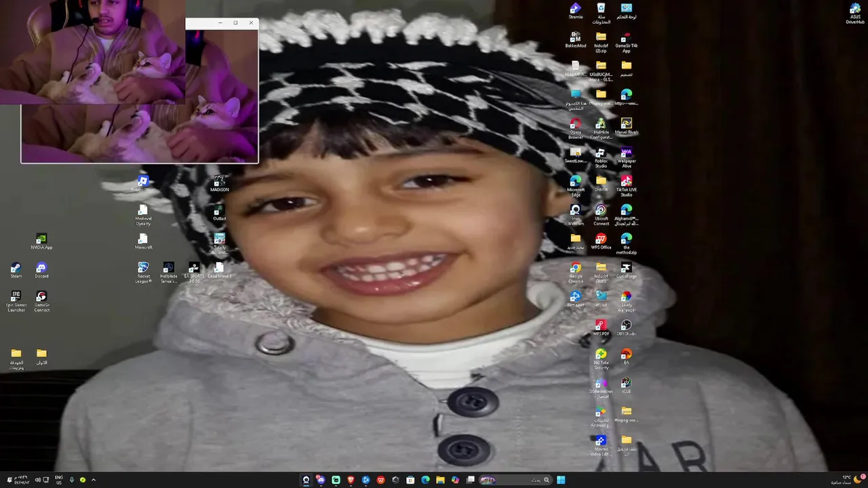Viewport: 868px width, 488px height.
Task: Launch HidHide Configuration shortcut
Action: coord(601,128)
